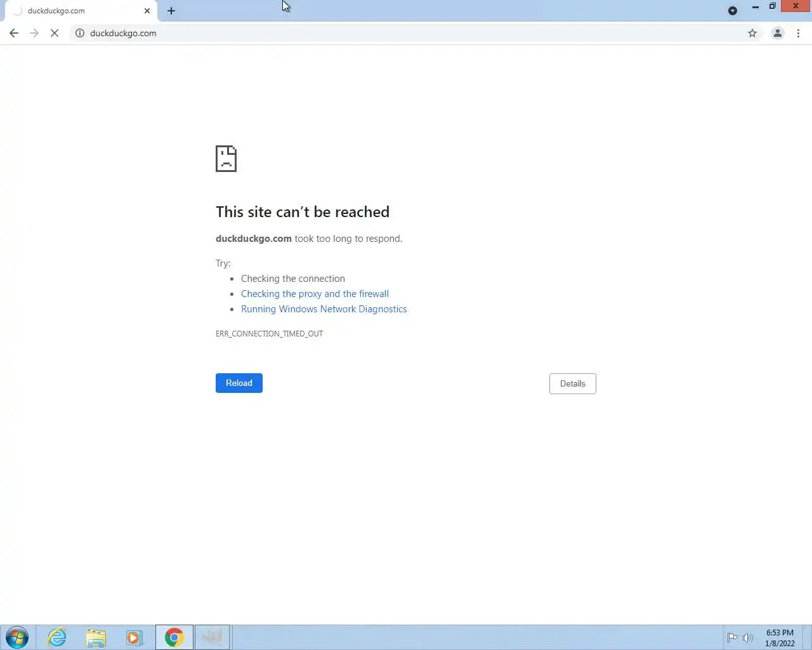Click the Reload button
The image size is (812, 650).
[239, 383]
